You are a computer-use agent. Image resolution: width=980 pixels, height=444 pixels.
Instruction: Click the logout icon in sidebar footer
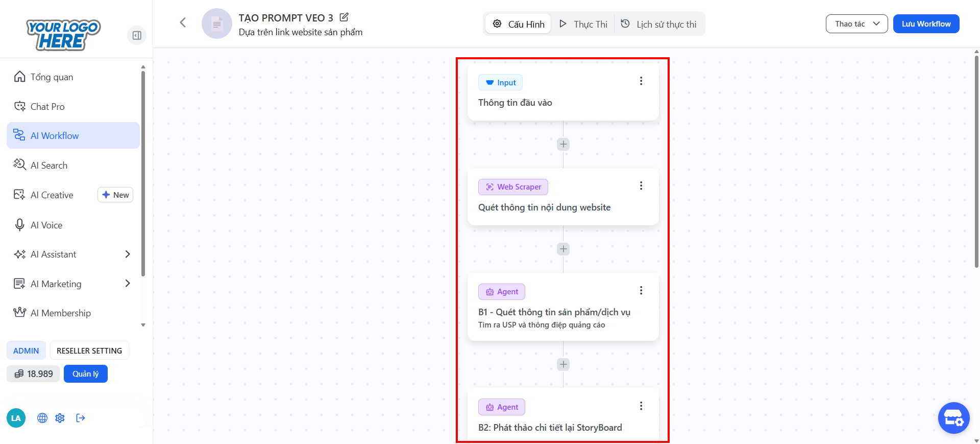click(80, 418)
